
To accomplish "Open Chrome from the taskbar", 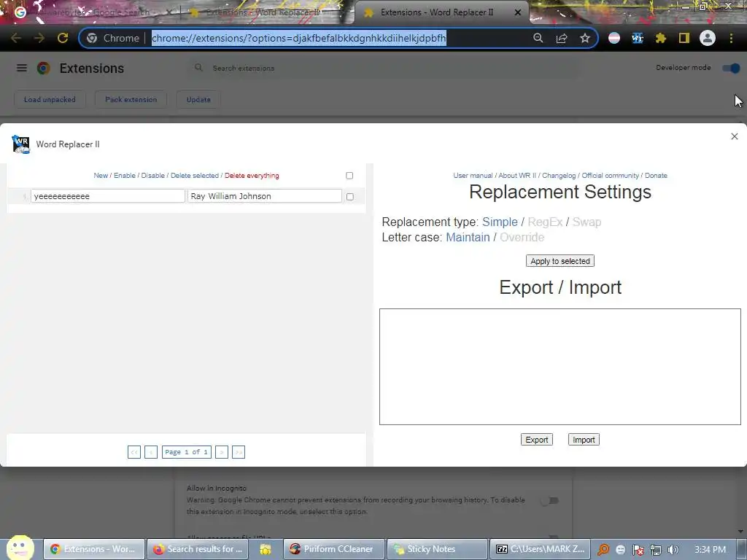I will coord(94,549).
